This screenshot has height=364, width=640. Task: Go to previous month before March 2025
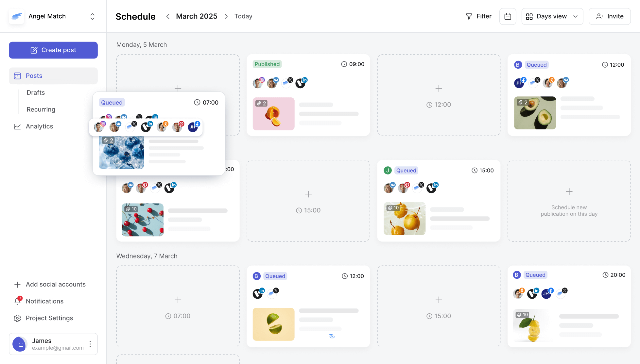[168, 16]
